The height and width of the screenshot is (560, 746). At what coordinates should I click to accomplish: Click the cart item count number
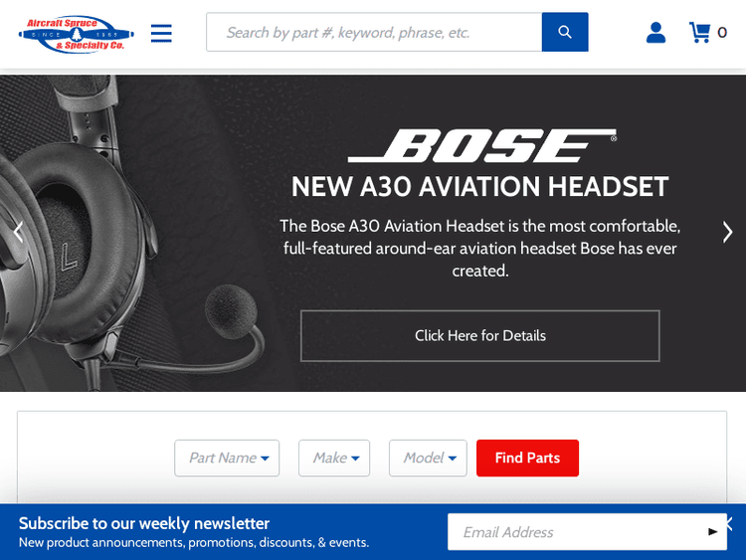[x=722, y=33]
